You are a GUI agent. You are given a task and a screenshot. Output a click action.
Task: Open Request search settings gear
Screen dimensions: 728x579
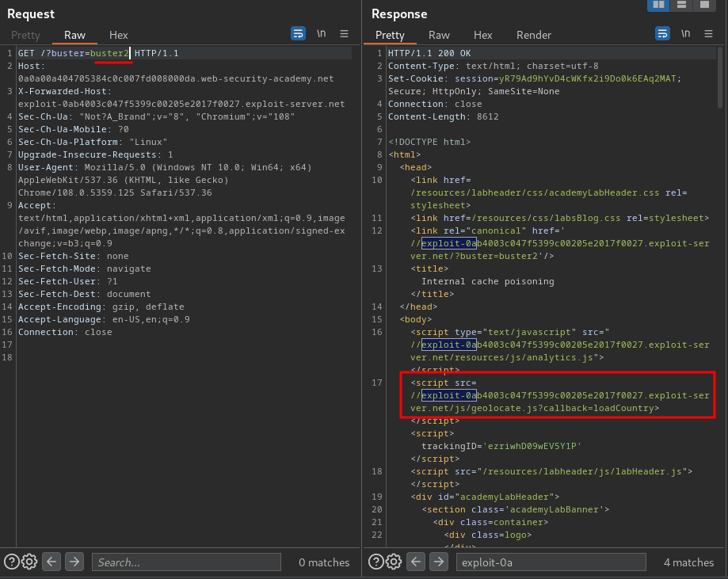coord(29,562)
